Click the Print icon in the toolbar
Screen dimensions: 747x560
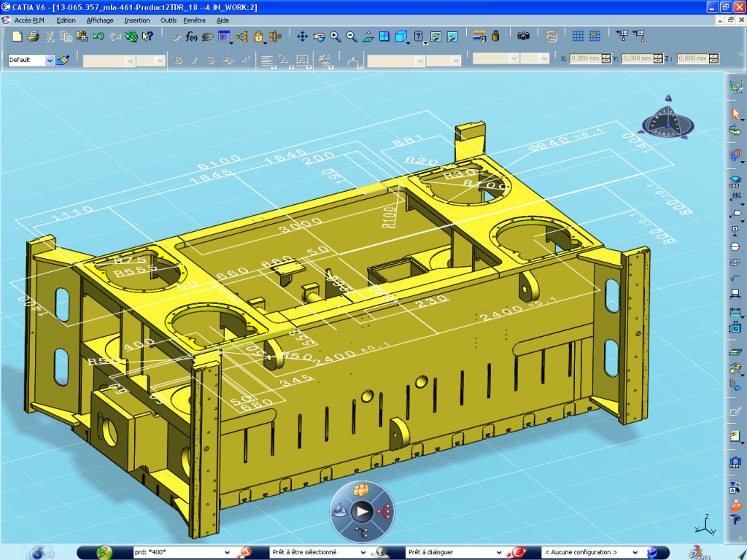[34, 36]
